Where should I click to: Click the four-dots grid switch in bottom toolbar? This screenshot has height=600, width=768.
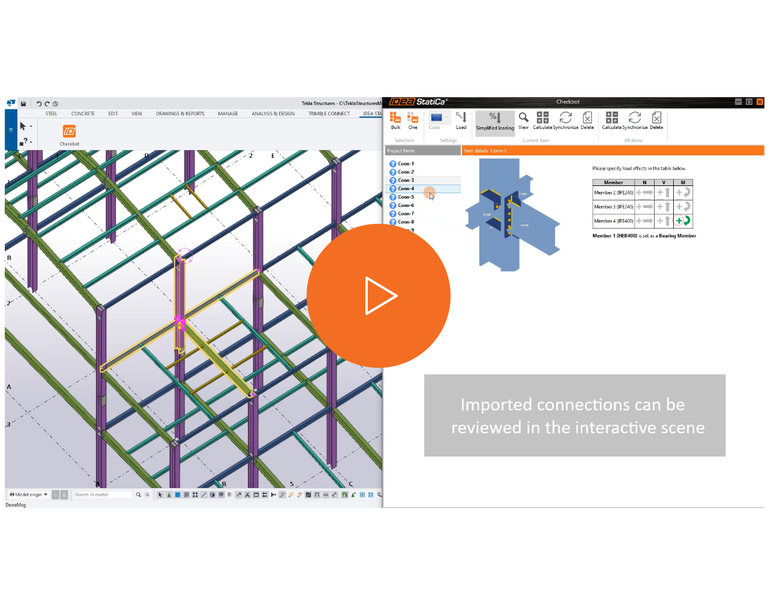[x=195, y=495]
